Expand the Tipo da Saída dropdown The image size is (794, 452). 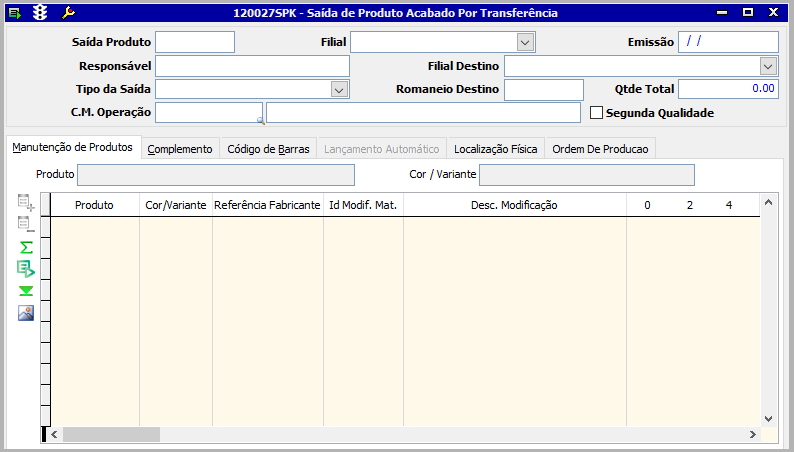tap(339, 90)
